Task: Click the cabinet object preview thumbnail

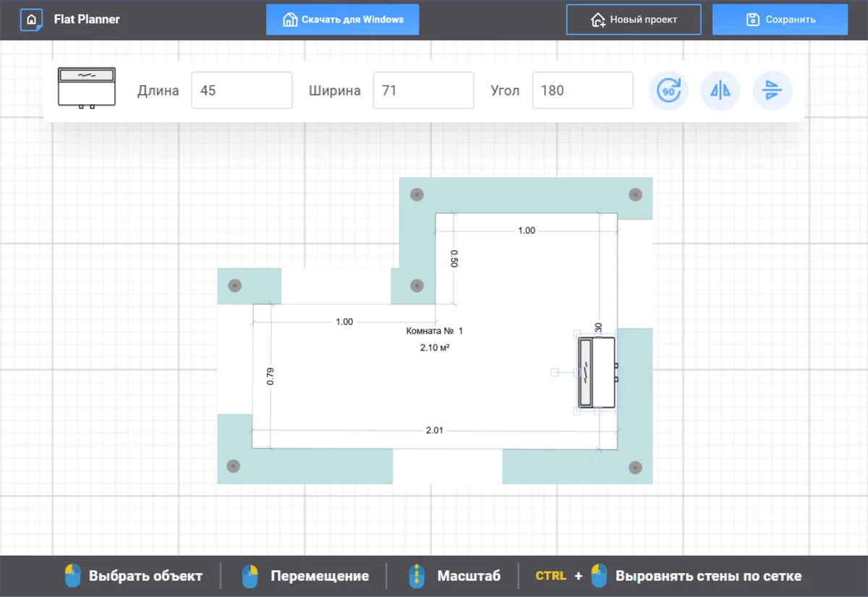Action: pyautogui.click(x=87, y=88)
